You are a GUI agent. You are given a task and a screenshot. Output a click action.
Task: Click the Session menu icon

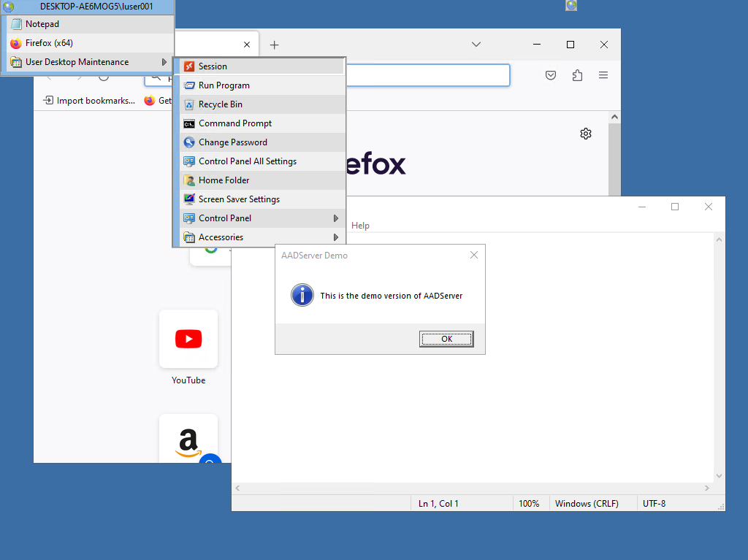(189, 66)
